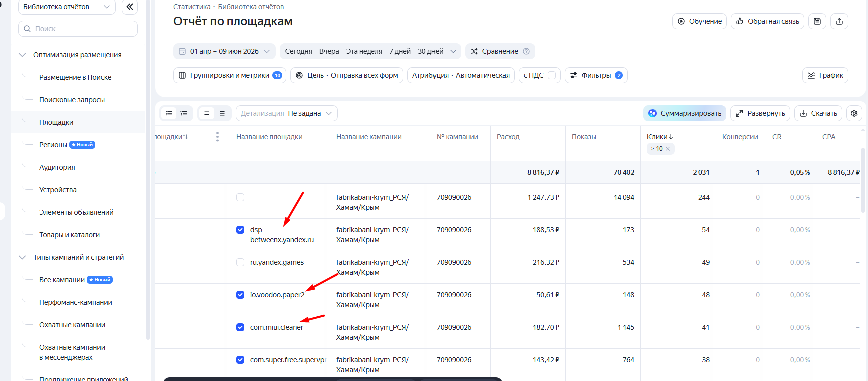Click sort icon on площадки column
Image resolution: width=868 pixels, height=381 pixels.
pyautogui.click(x=185, y=137)
